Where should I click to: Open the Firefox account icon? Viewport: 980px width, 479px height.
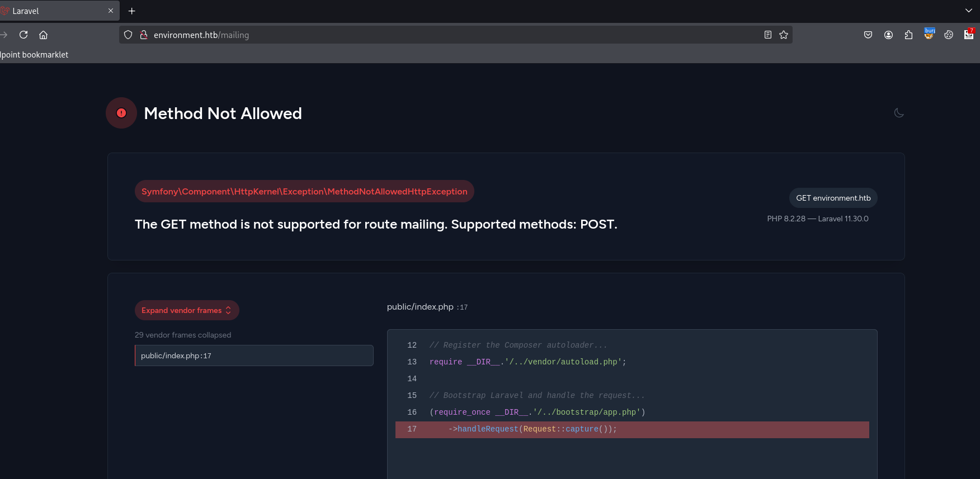click(888, 35)
